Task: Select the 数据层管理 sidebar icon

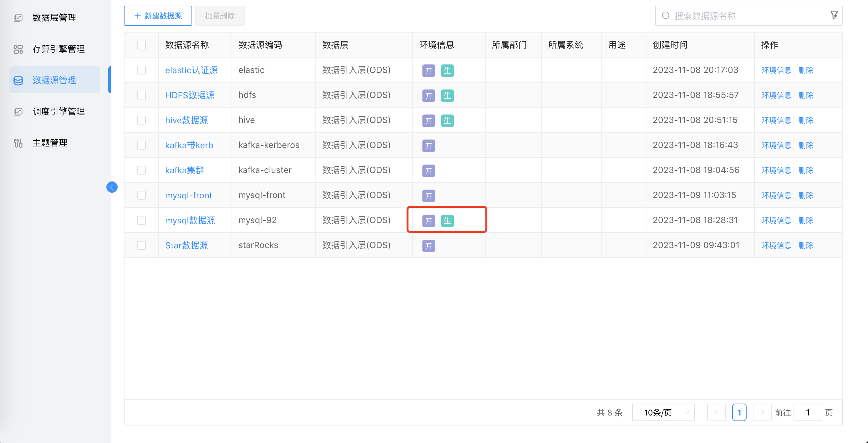Action: (x=18, y=18)
